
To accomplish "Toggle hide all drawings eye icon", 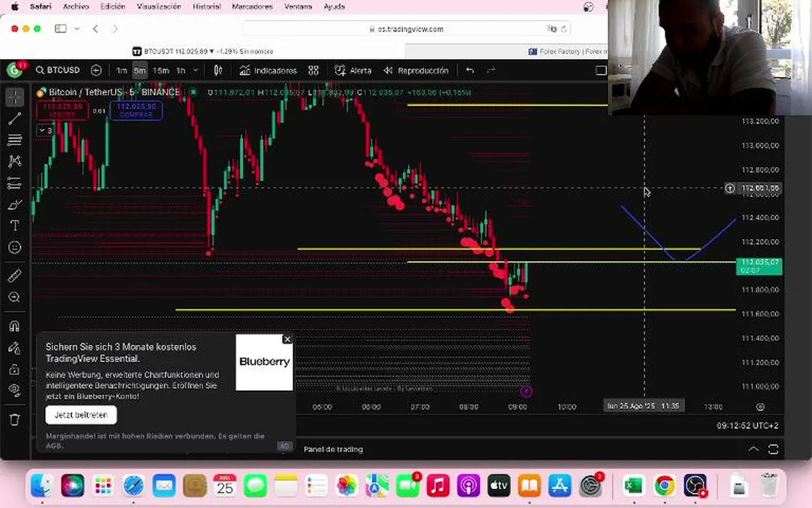I will (15, 390).
